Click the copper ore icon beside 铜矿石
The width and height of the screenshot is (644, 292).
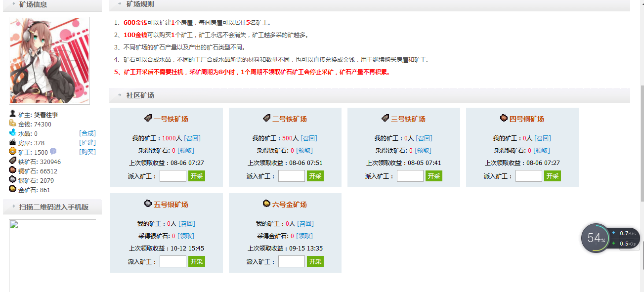click(13, 170)
